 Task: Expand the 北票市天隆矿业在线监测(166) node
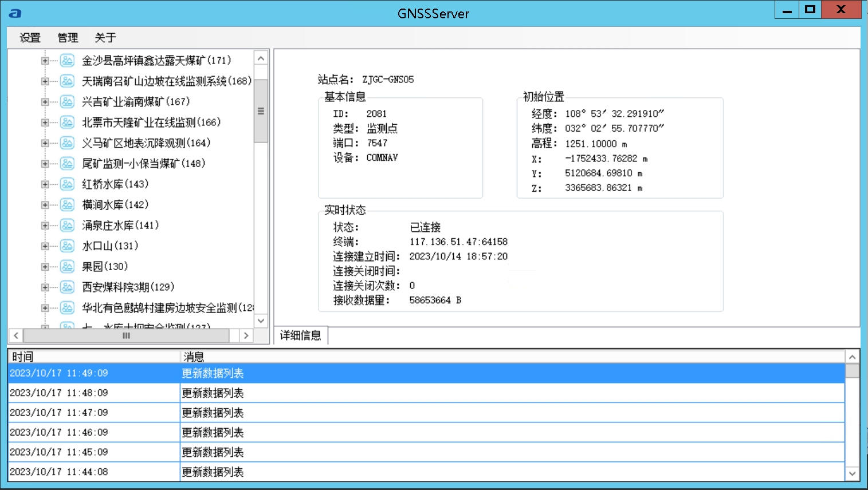45,122
